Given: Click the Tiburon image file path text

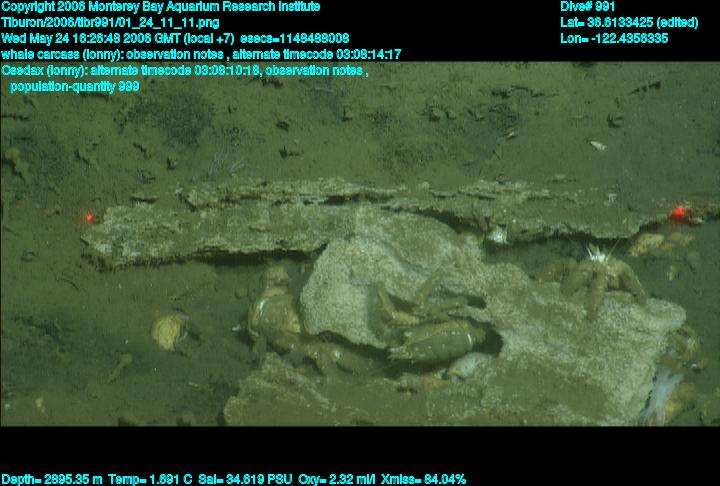Looking at the screenshot, I should click(111, 22).
